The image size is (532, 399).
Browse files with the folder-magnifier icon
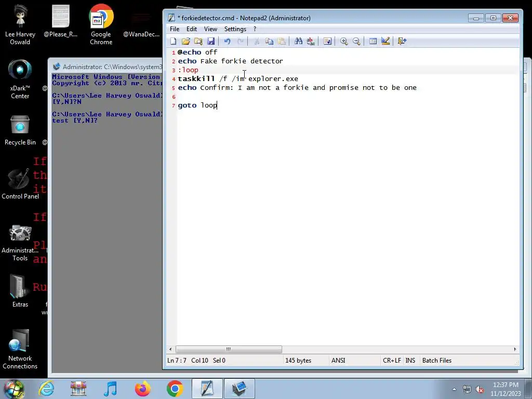198,42
